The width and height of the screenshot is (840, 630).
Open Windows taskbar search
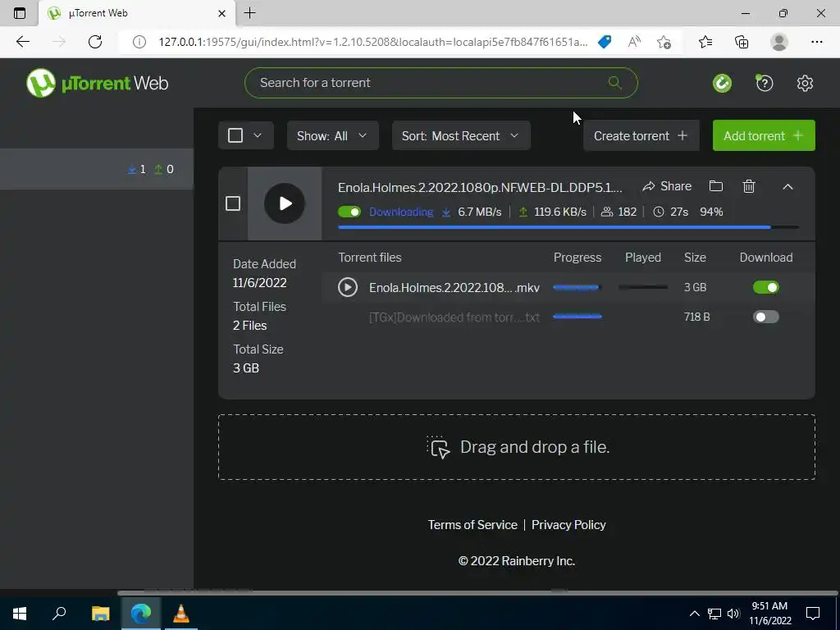pyautogui.click(x=59, y=614)
